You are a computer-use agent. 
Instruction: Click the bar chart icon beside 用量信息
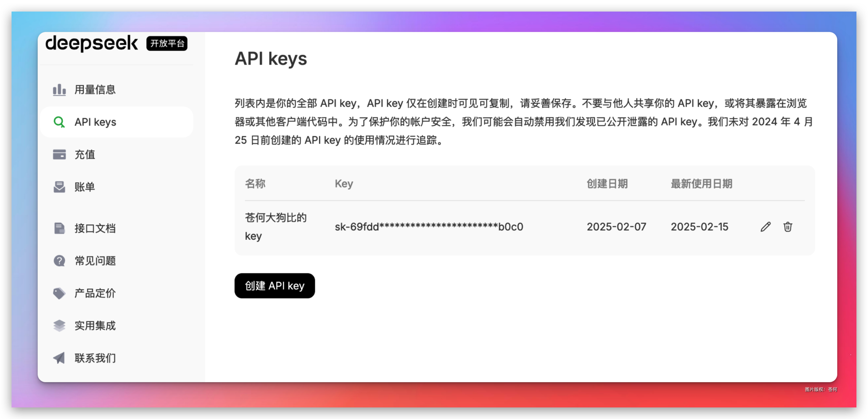point(59,89)
